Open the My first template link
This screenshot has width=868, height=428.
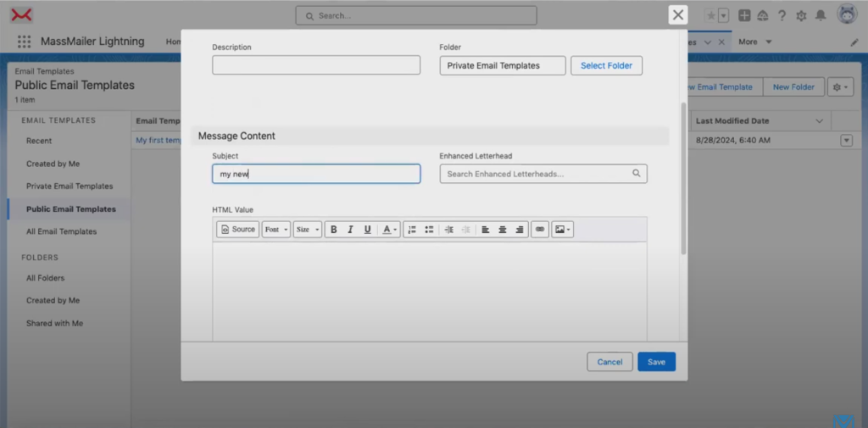click(x=159, y=140)
